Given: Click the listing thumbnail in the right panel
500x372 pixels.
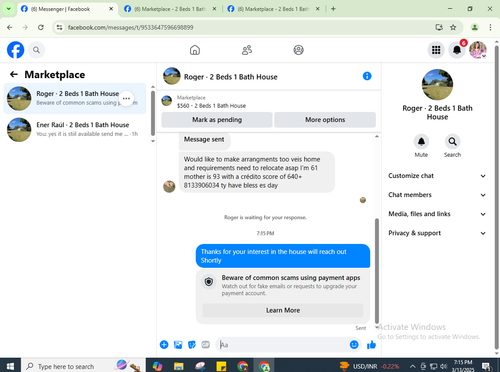Looking at the screenshot, I should point(437,85).
